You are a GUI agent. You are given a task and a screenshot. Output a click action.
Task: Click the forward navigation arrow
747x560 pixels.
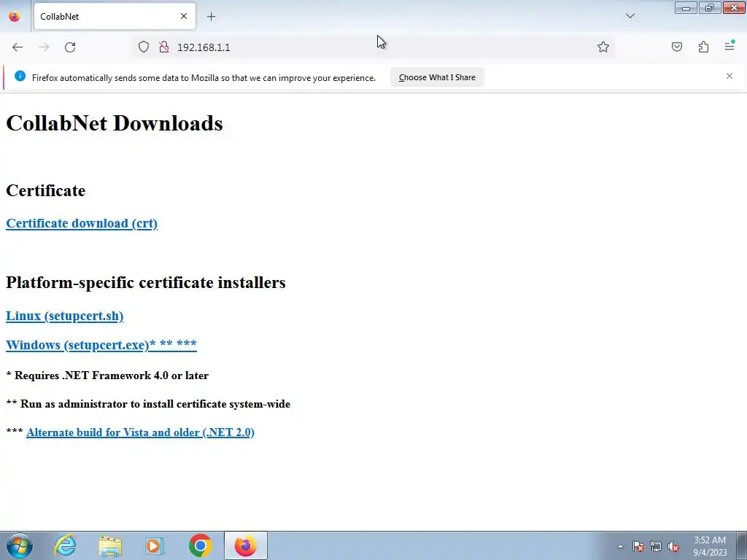tap(44, 47)
